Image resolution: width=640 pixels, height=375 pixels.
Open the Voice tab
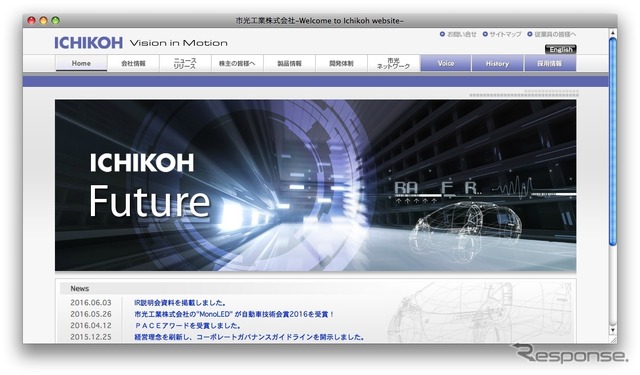pyautogui.click(x=446, y=63)
